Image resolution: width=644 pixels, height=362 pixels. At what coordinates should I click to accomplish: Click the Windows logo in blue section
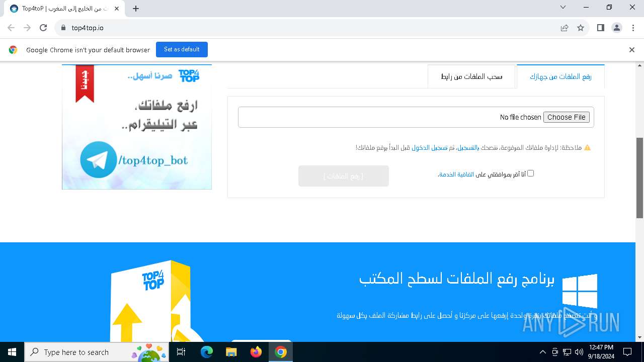(580, 291)
